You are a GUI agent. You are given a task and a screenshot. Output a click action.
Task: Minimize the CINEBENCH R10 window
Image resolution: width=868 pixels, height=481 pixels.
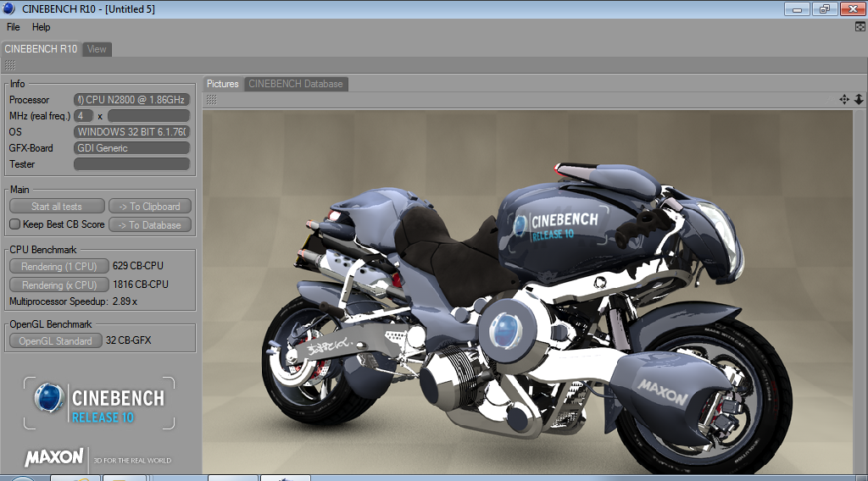tap(797, 8)
